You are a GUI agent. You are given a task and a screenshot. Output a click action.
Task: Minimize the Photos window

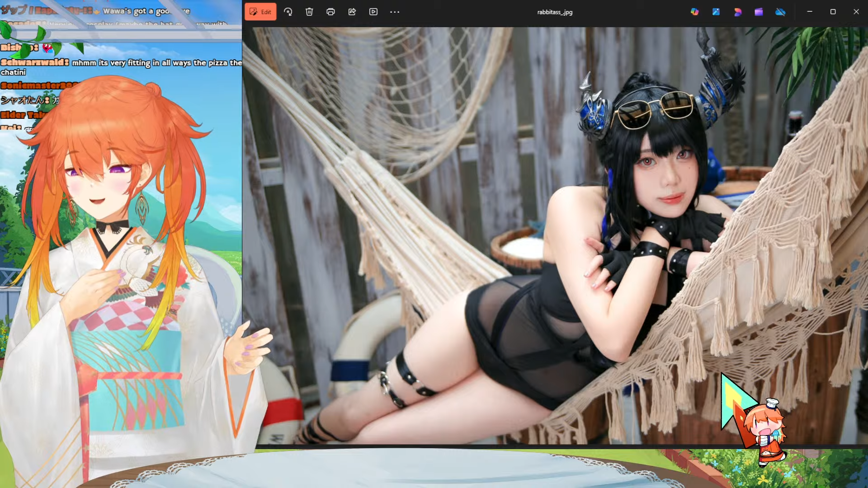point(810,12)
